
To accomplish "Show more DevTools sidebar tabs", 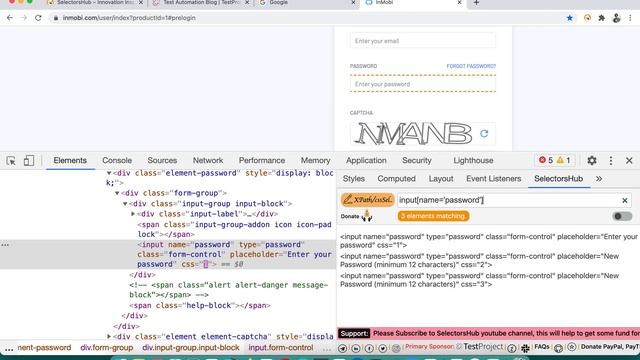I will click(x=599, y=179).
